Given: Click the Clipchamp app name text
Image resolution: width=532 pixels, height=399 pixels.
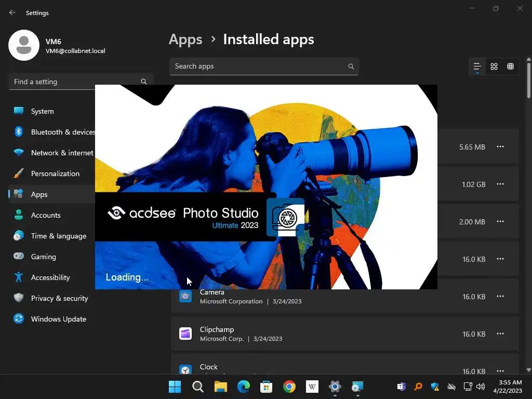Looking at the screenshot, I should tap(217, 329).
